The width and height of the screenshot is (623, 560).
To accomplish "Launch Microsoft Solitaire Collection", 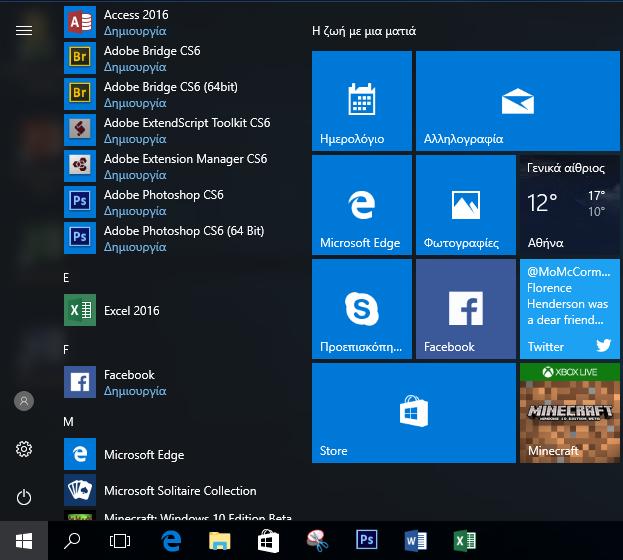I will (179, 490).
